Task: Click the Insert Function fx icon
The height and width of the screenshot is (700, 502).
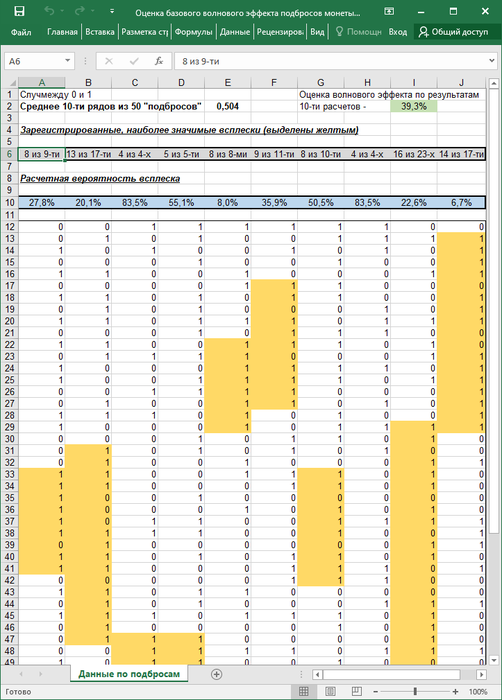Action: pos(159,61)
